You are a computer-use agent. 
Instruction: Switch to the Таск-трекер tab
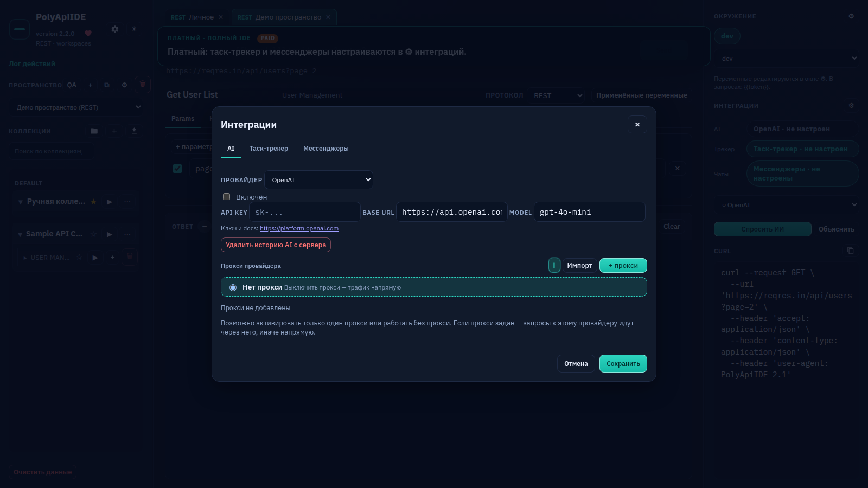[269, 149]
